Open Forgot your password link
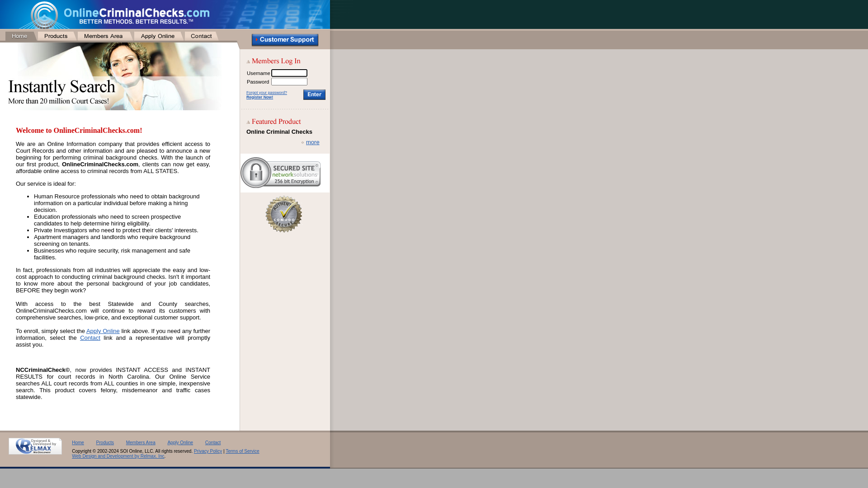 267,93
